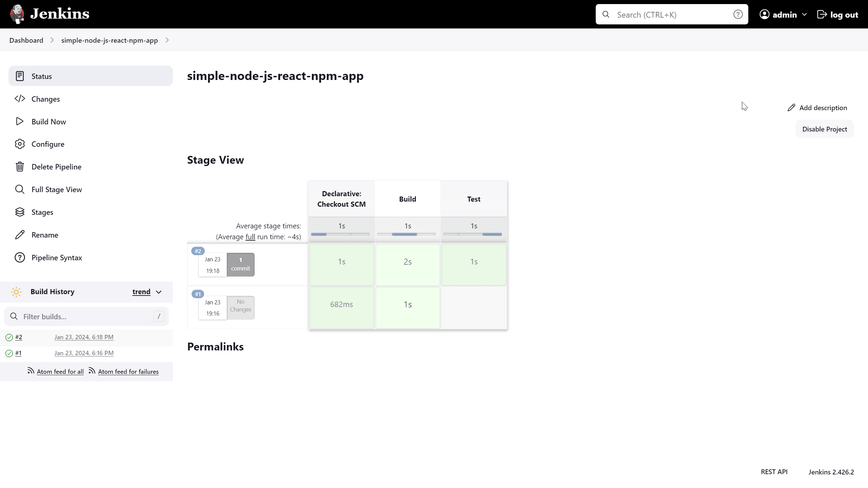Click build #2 history entry

tap(19, 337)
